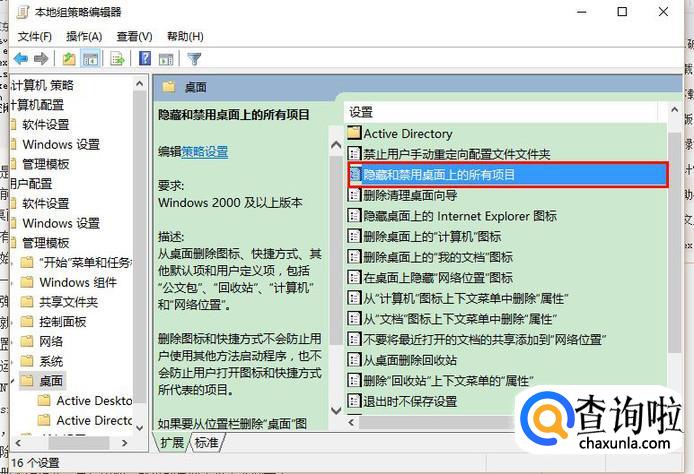This screenshot has height=474, width=694.
Task: Select 计算机配置 in the tree
Action: click(x=37, y=105)
